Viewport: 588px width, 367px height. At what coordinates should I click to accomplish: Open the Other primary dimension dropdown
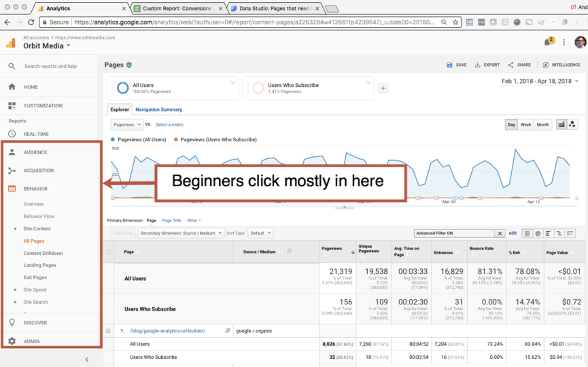[x=194, y=220]
